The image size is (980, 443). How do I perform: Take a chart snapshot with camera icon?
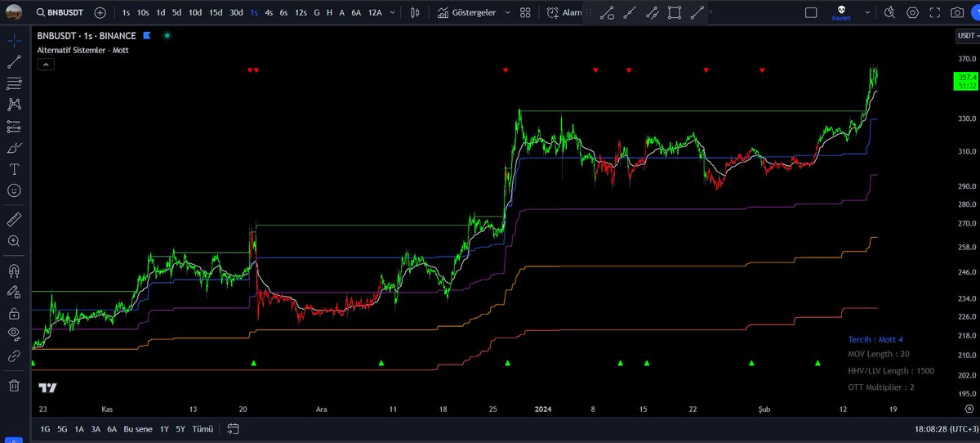point(956,13)
